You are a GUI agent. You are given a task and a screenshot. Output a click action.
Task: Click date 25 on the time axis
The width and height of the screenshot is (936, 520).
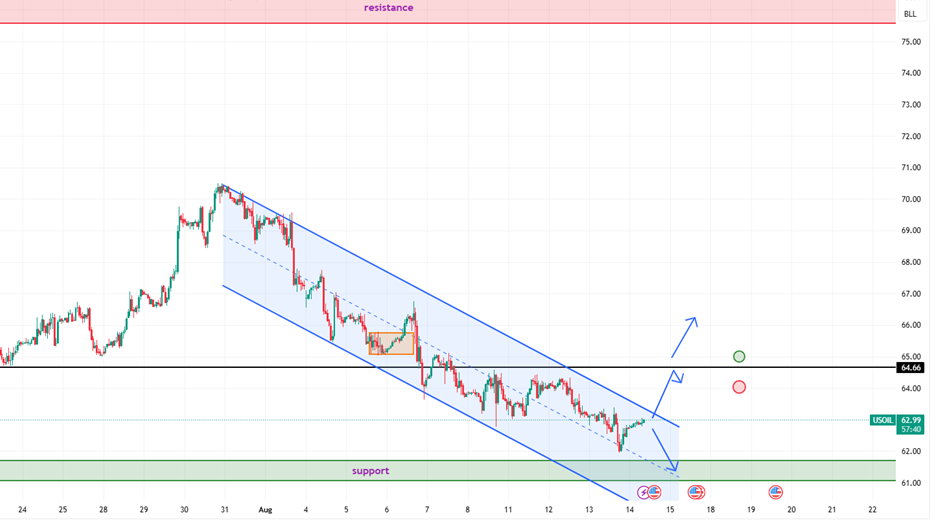(x=63, y=510)
